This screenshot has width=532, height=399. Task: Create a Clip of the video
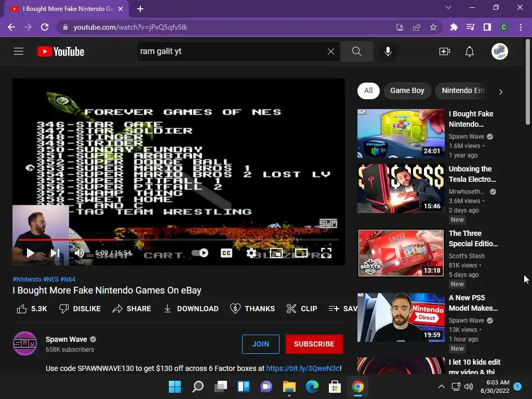pyautogui.click(x=302, y=309)
